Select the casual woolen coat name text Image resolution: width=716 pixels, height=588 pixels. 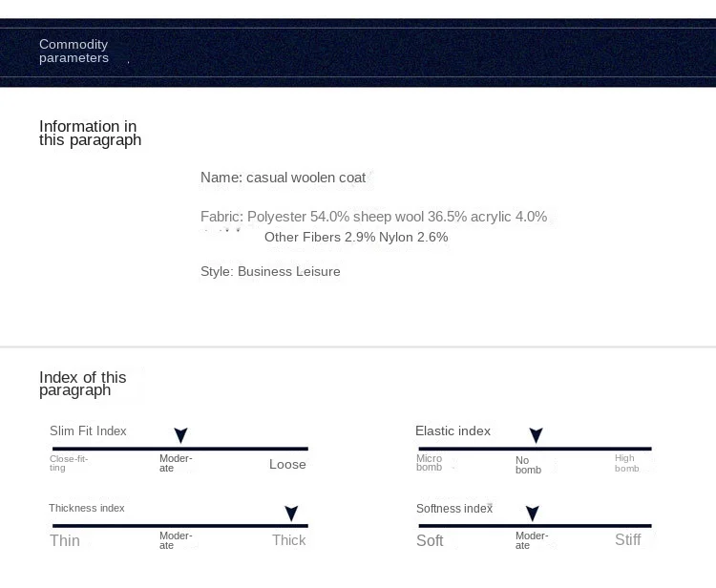tap(284, 178)
